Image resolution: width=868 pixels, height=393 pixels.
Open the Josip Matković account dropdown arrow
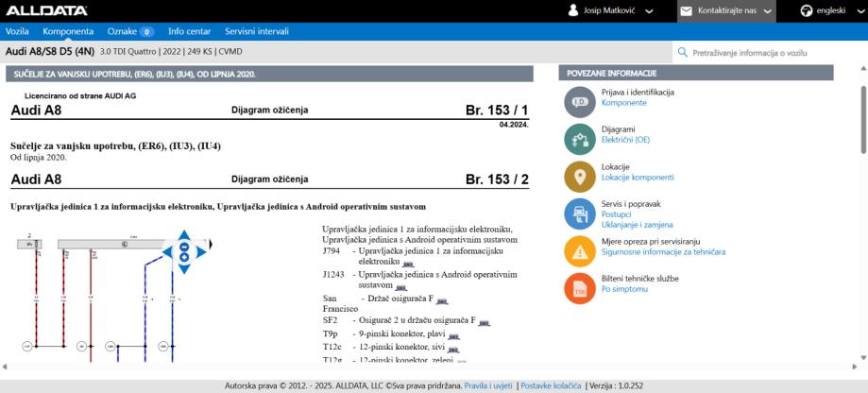[x=649, y=11]
